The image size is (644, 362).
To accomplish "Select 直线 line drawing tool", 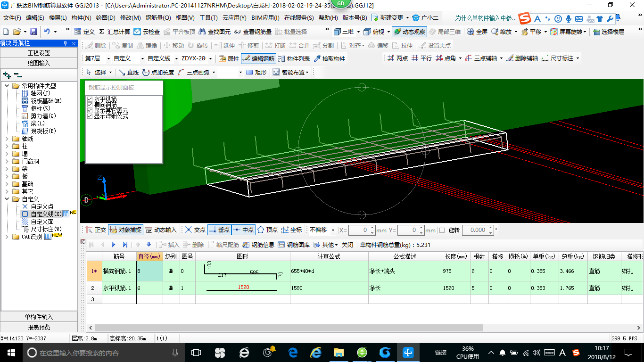I will [x=128, y=72].
